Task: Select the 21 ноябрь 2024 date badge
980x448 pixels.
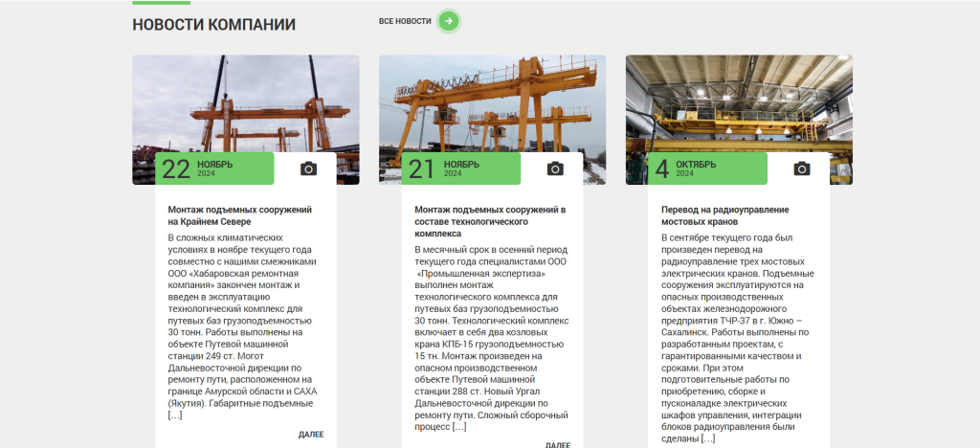Action: point(461,168)
